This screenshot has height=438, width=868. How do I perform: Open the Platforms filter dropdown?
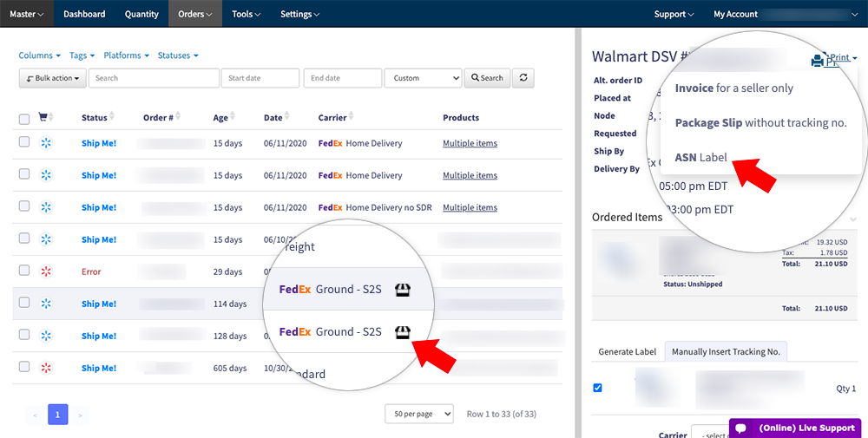(126, 56)
